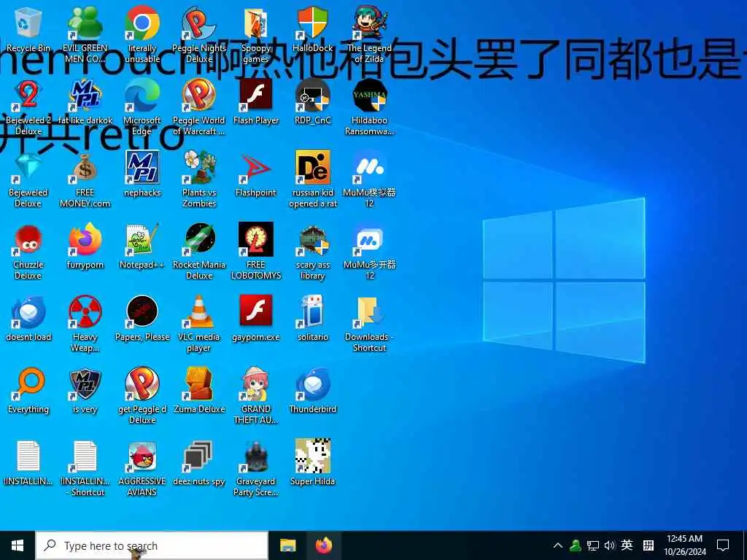
Task: Select the get Peggle d Deluxe icon
Action: click(142, 384)
